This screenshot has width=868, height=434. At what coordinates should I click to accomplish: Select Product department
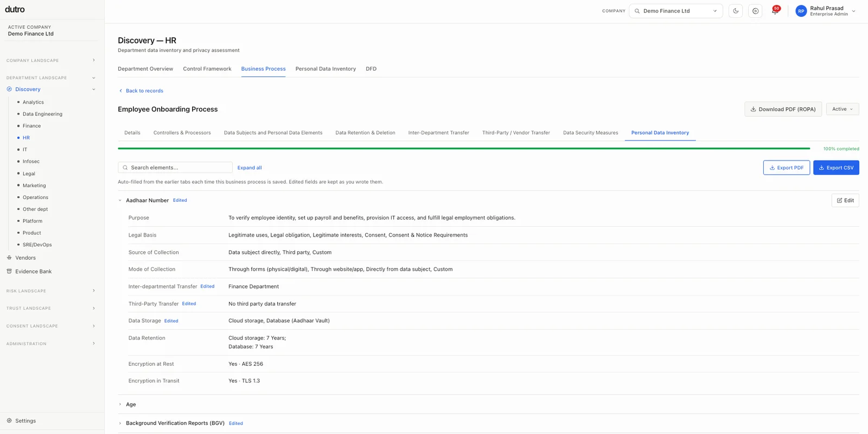(32, 233)
